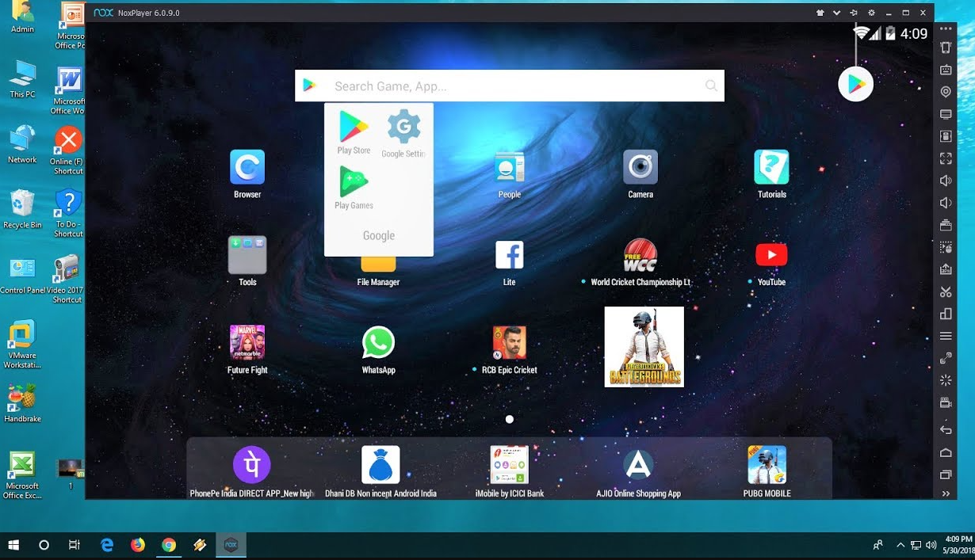Screen dimensions: 975x560
Task: Open Google Settings in the Google folder
Action: (x=403, y=133)
